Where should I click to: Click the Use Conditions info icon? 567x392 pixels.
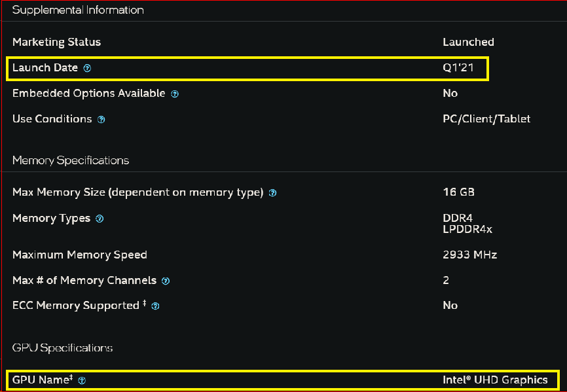pos(101,120)
